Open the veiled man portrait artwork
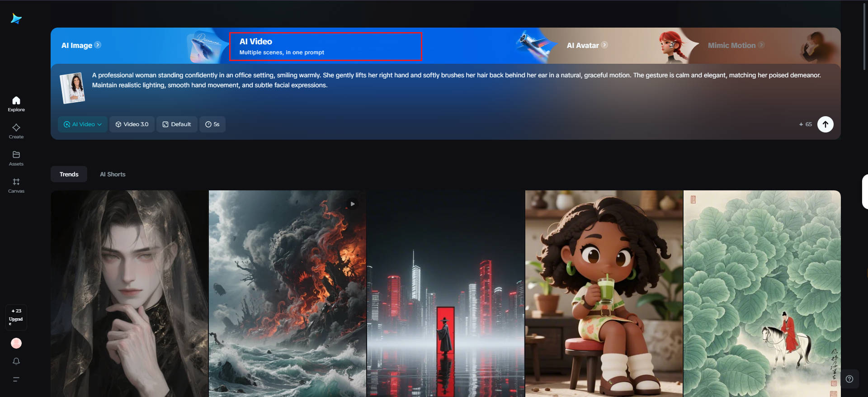 tap(129, 293)
